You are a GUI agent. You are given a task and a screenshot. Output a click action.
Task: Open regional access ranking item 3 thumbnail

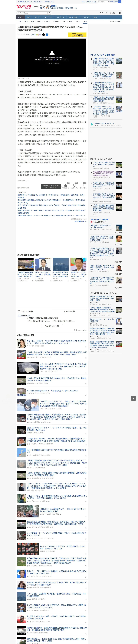119,85
